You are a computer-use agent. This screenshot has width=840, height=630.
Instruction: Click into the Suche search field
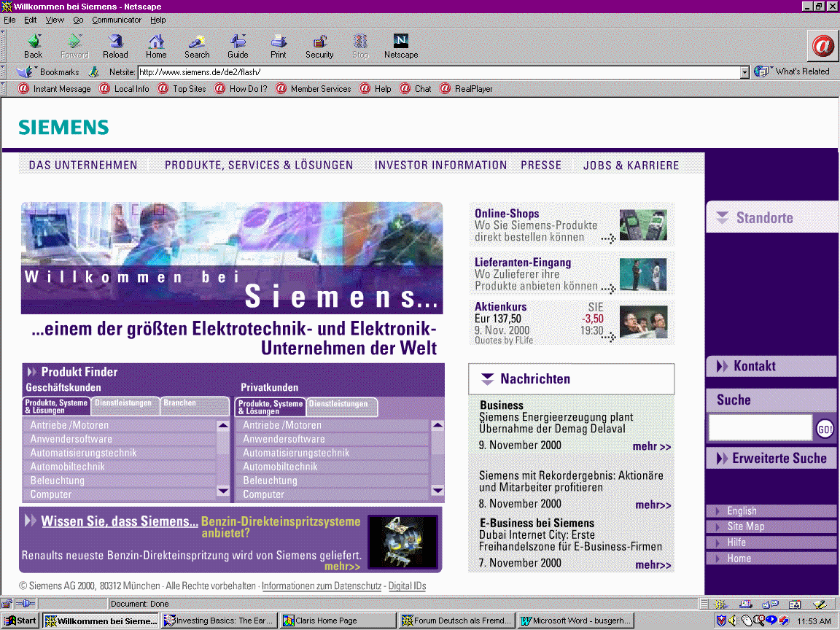coord(761,427)
